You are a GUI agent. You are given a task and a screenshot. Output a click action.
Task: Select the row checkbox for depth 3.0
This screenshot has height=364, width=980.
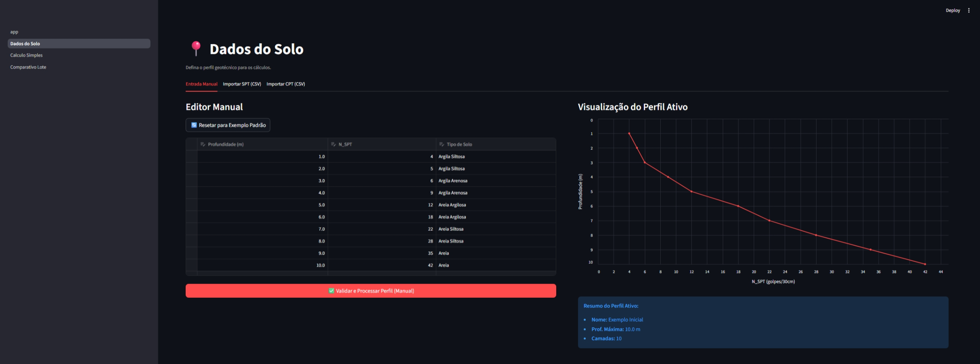tap(192, 181)
